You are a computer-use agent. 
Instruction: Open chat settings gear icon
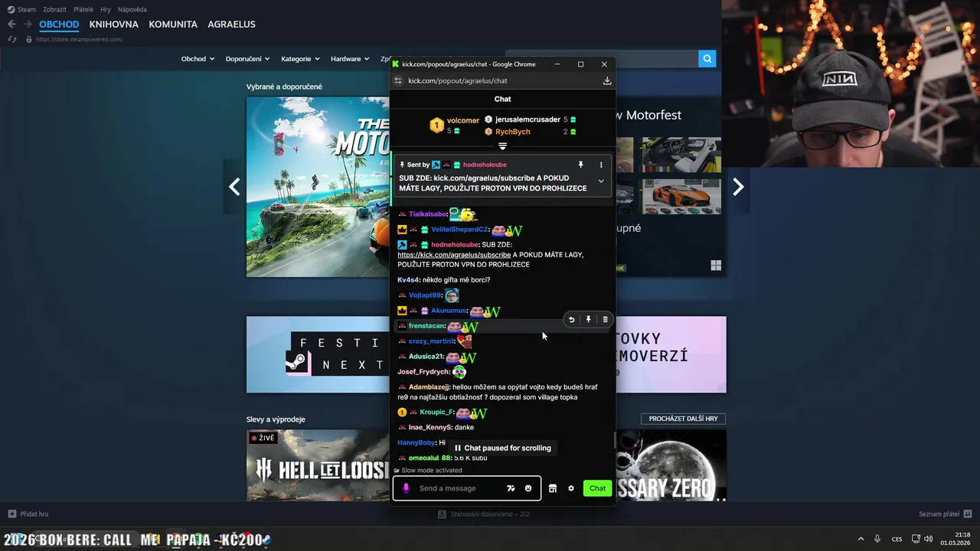[x=571, y=488]
